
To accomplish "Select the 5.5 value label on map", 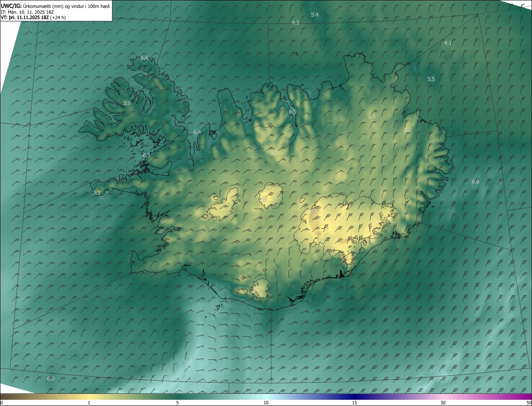I will click(x=431, y=79).
